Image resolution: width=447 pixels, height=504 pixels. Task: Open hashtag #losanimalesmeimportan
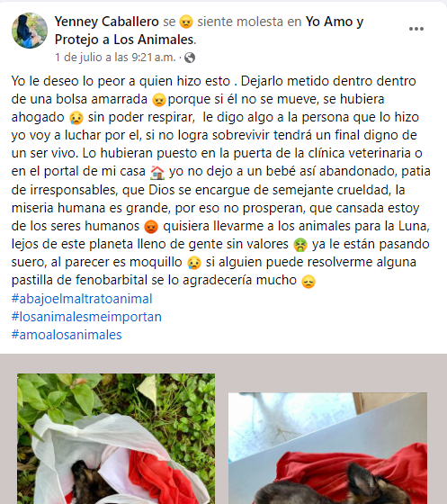86,317
